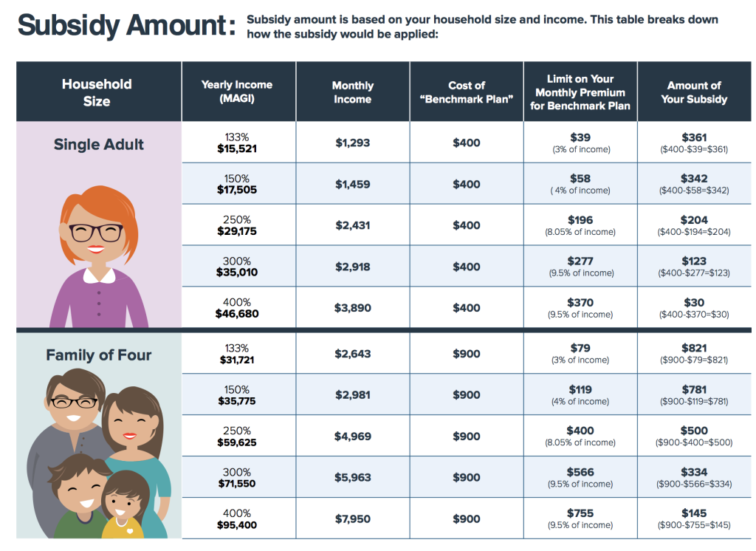The height and width of the screenshot is (551, 756).
Task: Click the $361 subsidy amount cell
Action: pyautogui.click(x=694, y=143)
